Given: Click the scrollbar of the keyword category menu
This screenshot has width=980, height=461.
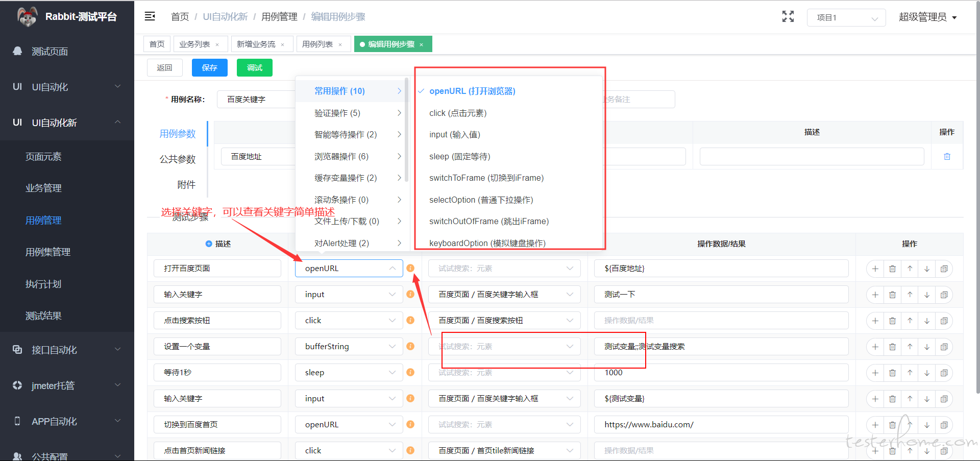Looking at the screenshot, I should [406, 130].
